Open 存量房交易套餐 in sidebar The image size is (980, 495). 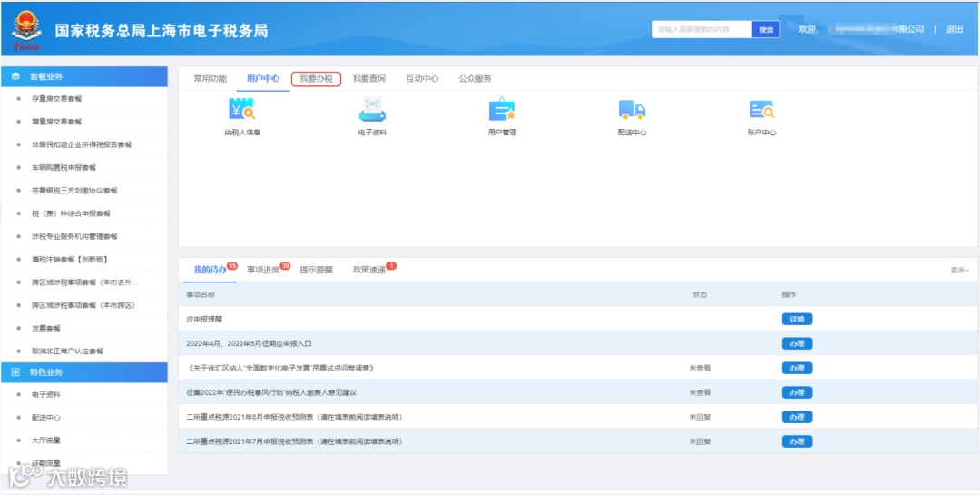56,99
